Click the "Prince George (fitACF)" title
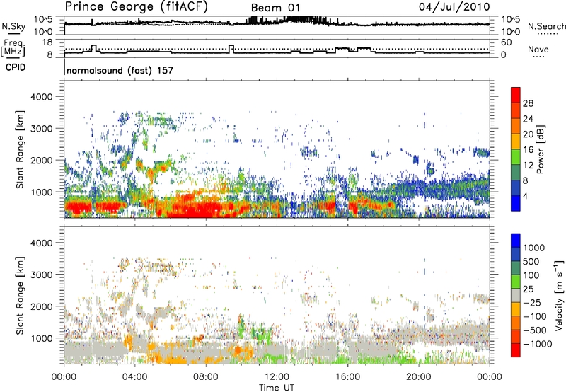Screen dimensions: 566x392 [x=136, y=7]
